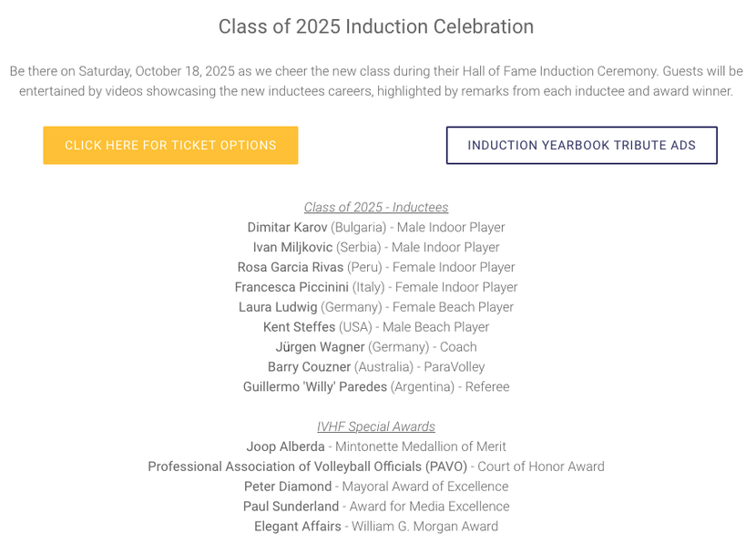Click Peter Diamond's award entry
Screen dimensions: 756x554
[x=287, y=487]
